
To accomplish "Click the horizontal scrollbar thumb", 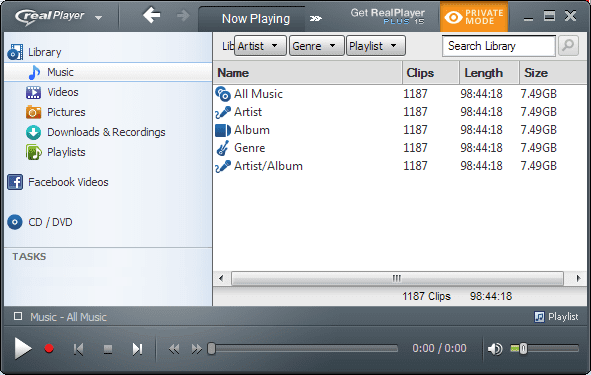I will tap(397, 279).
